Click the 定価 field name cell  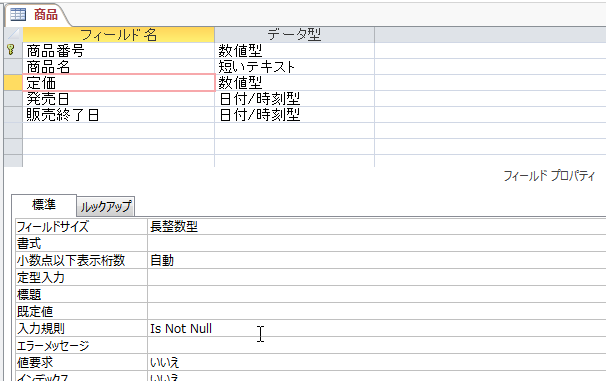click(119, 83)
